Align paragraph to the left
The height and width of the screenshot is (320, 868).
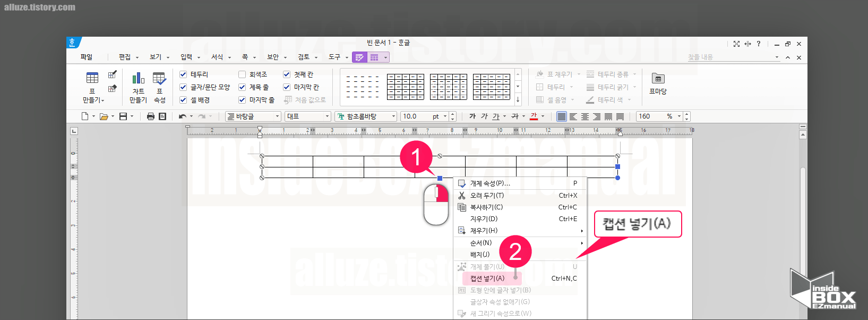[x=573, y=116]
